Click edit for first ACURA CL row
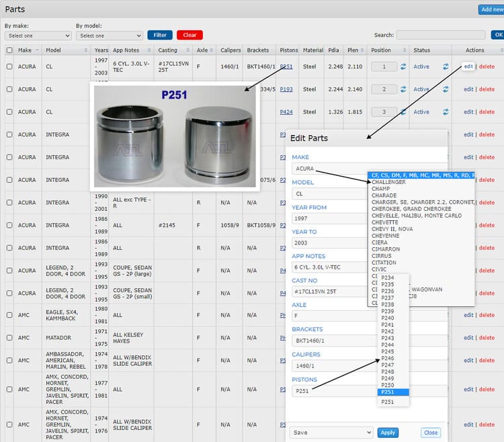This screenshot has height=442, width=504. coord(468,67)
